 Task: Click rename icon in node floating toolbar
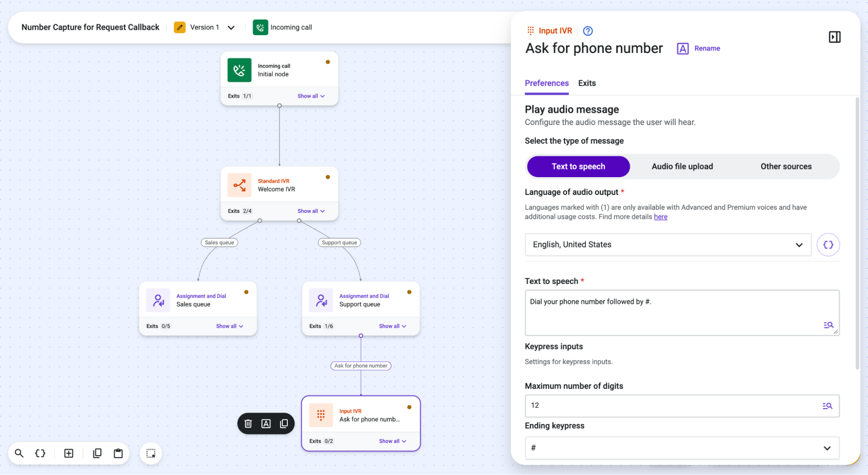(x=266, y=423)
